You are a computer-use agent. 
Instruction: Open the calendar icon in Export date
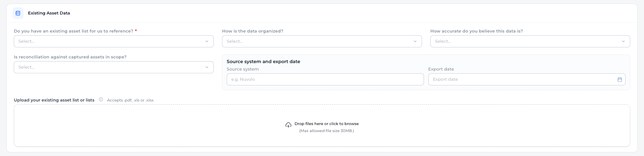coord(620,79)
